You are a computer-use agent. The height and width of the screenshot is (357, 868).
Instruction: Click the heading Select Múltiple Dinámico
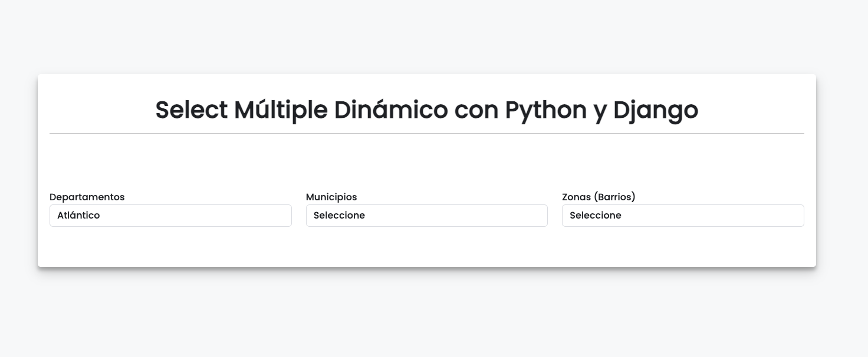coord(426,110)
